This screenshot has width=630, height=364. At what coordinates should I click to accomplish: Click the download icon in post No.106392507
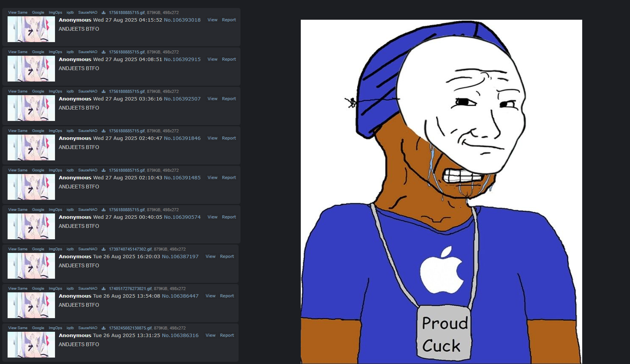click(x=103, y=91)
